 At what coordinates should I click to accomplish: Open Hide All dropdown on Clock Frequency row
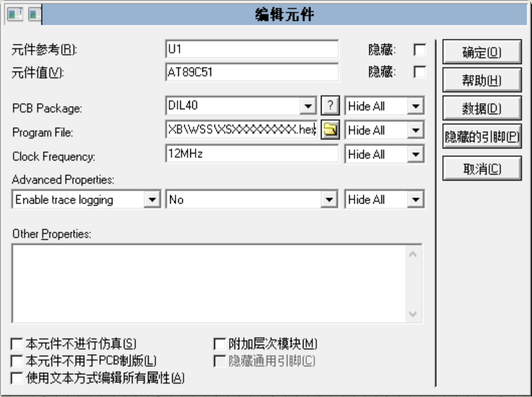coord(415,155)
